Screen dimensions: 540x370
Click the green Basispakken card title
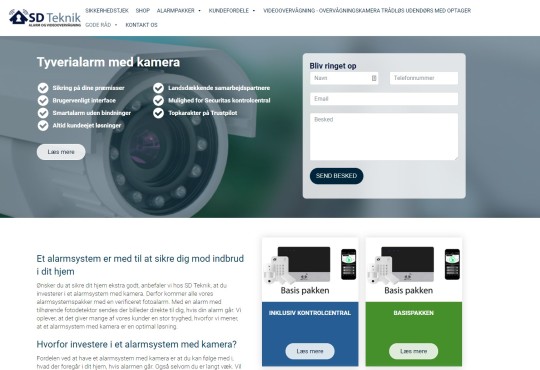(x=414, y=313)
